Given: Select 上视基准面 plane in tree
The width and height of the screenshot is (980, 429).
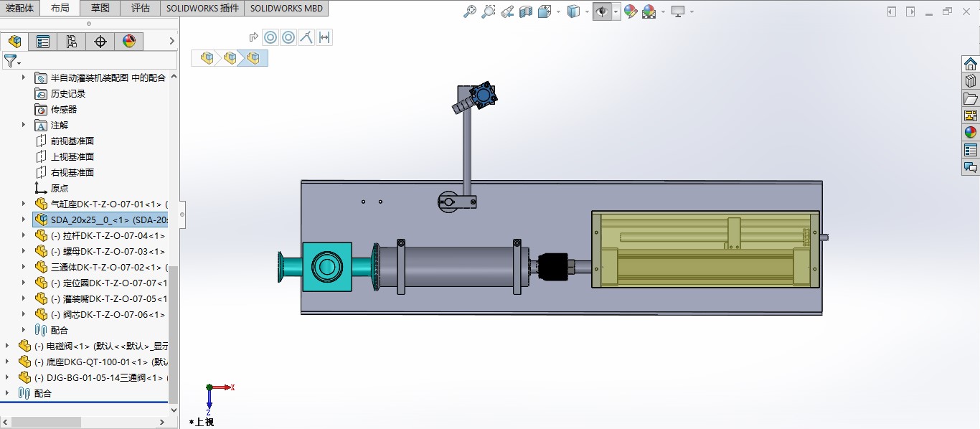Looking at the screenshot, I should [x=72, y=156].
